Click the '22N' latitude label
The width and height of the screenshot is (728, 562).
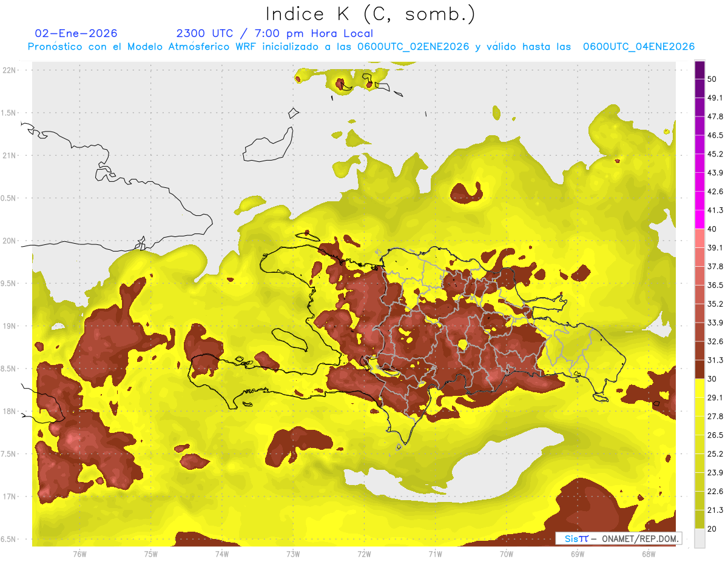click(x=10, y=70)
